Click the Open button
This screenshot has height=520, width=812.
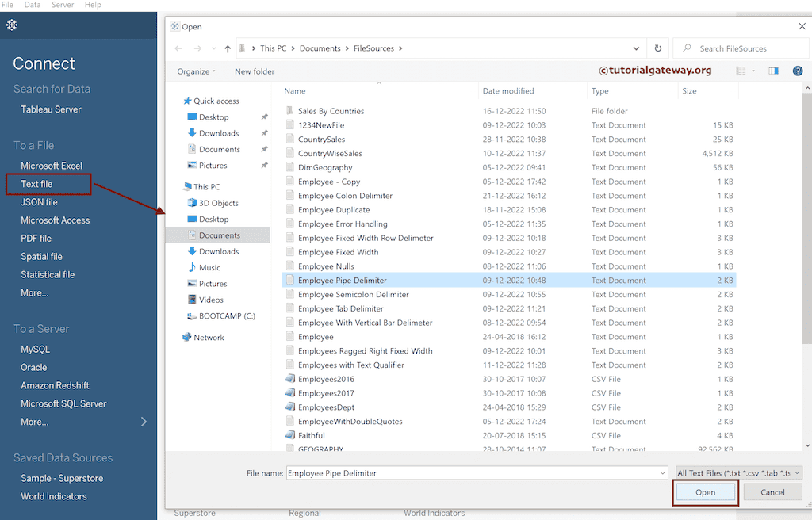704,491
